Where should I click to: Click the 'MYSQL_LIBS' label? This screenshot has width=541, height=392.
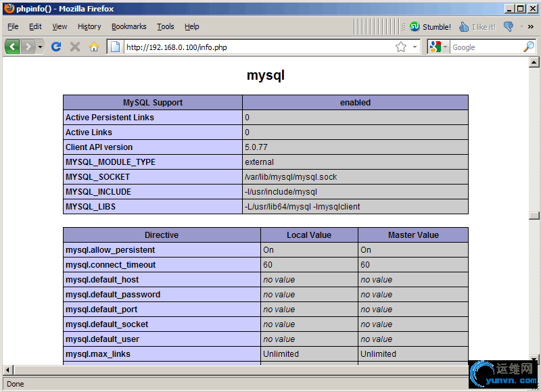pyautogui.click(x=91, y=207)
